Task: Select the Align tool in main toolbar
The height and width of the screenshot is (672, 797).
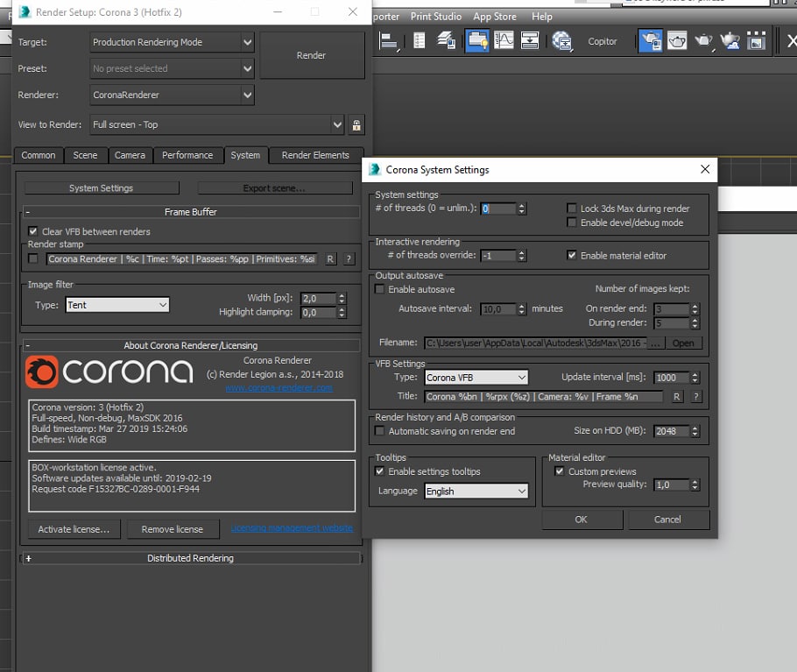Action: point(389,41)
